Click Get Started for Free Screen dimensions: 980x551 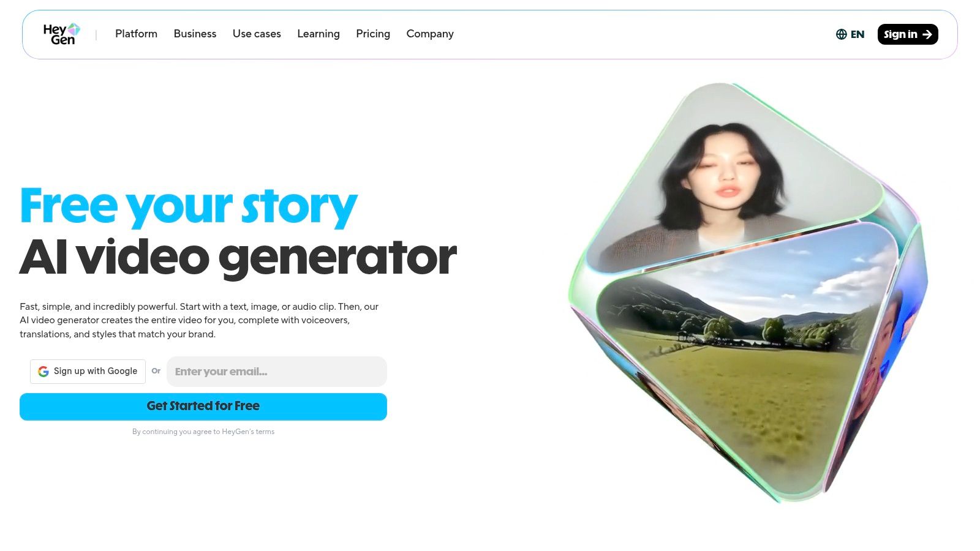(203, 407)
